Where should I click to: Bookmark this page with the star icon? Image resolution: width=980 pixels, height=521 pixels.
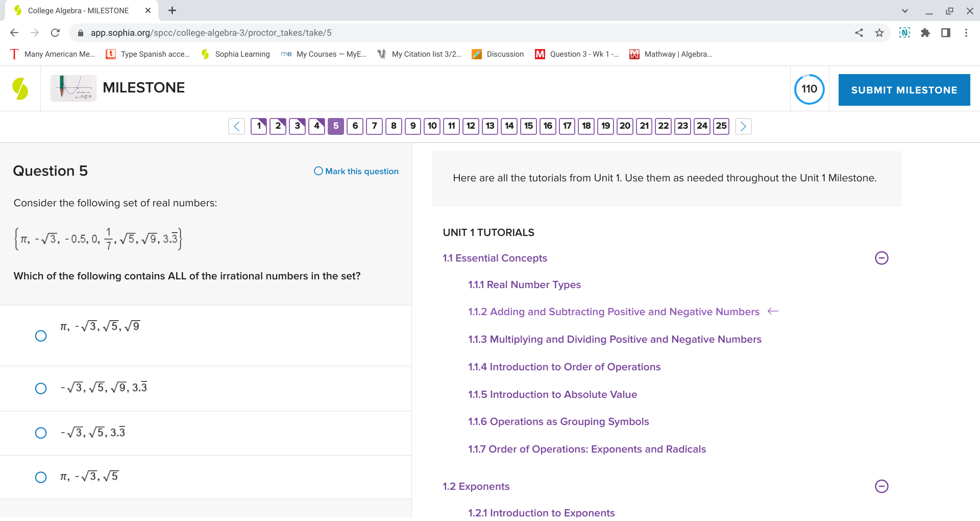[x=879, y=33]
